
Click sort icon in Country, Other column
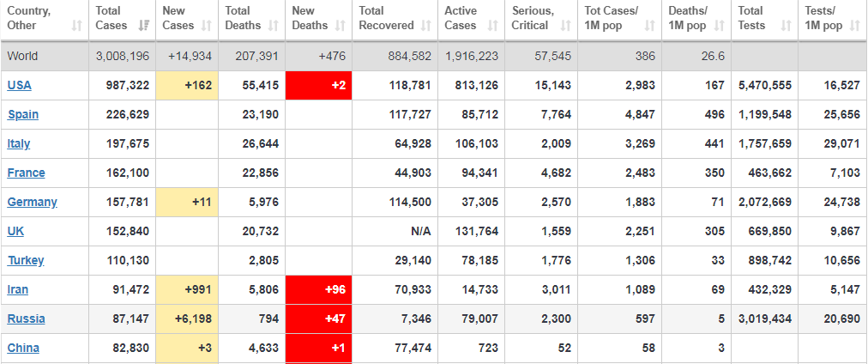coord(77,26)
